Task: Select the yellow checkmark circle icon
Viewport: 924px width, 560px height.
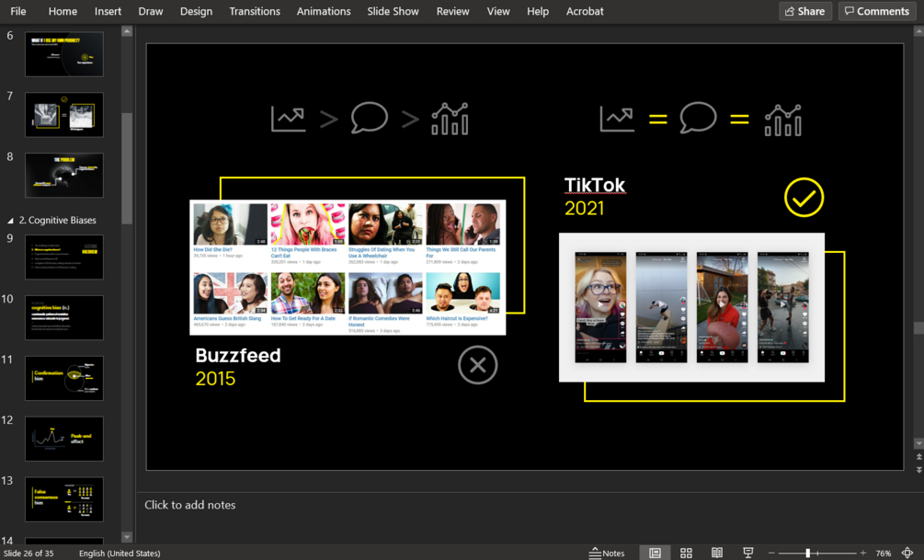Action: click(x=804, y=198)
